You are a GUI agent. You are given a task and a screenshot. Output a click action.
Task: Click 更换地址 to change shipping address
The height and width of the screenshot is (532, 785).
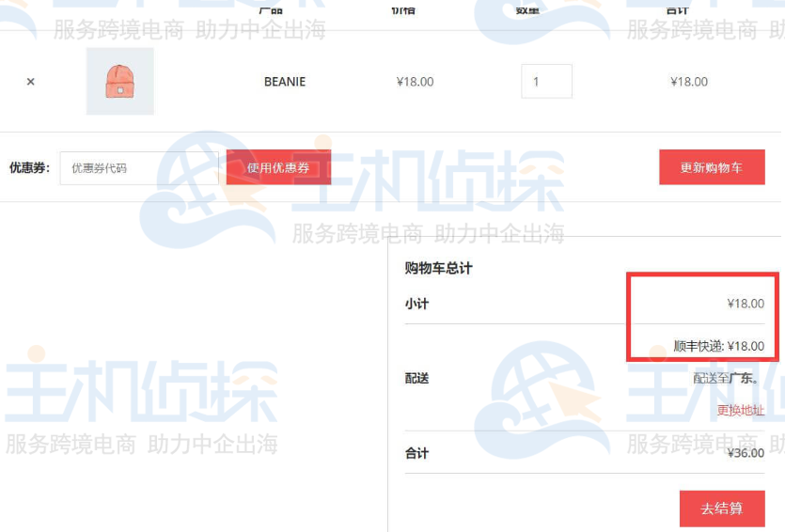coord(741,411)
